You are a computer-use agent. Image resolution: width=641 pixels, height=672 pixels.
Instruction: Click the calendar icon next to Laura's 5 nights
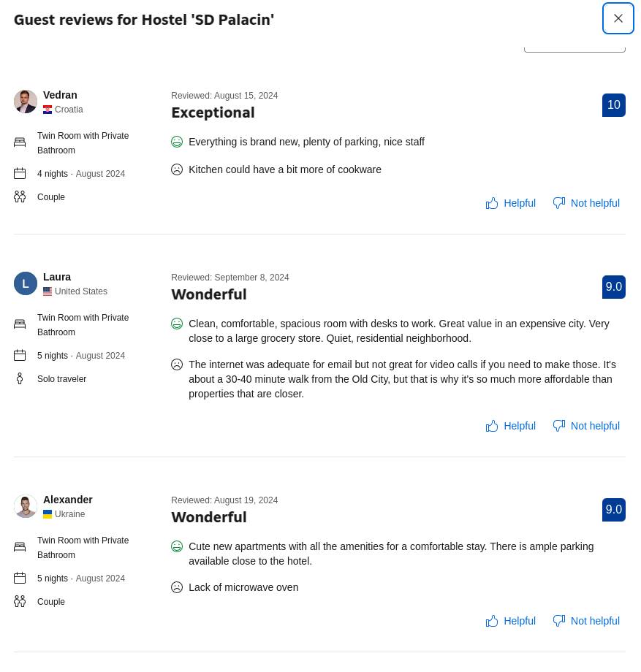20,356
